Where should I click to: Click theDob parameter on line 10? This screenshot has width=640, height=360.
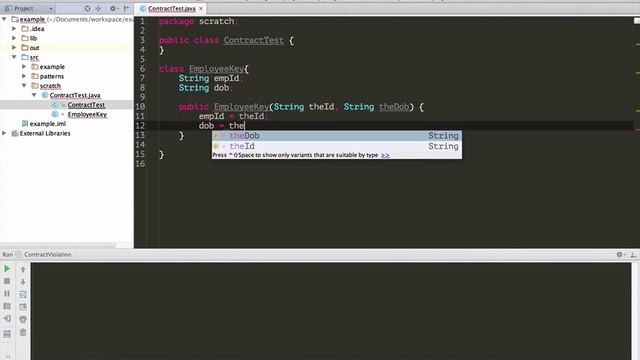(x=394, y=107)
